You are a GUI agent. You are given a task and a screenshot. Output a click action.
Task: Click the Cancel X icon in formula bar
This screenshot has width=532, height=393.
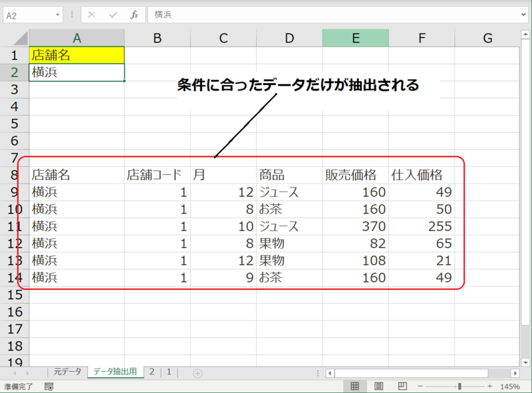[92, 15]
